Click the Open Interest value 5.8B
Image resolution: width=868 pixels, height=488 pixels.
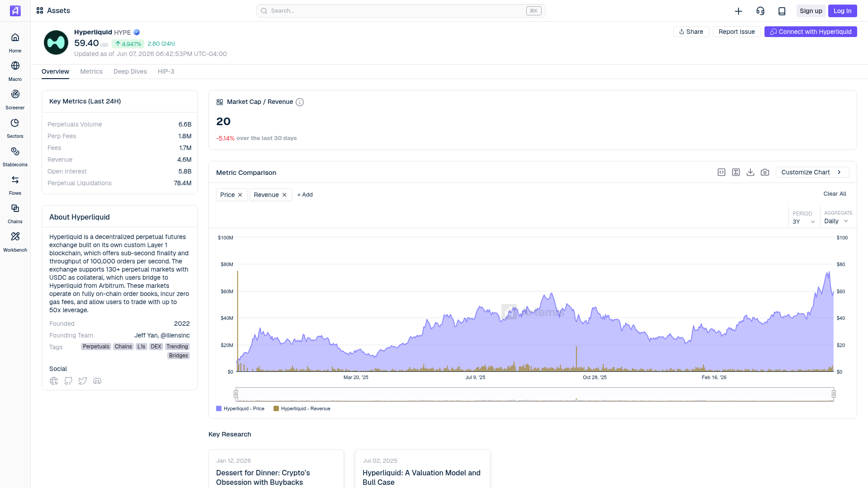185,171
